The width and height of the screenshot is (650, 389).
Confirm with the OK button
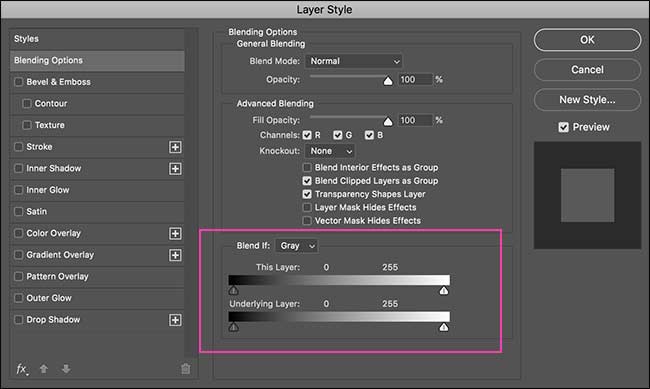point(587,40)
